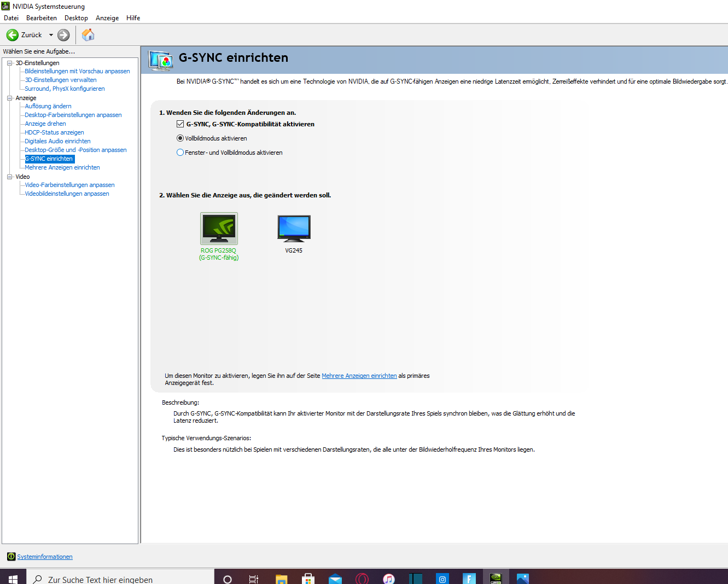The height and width of the screenshot is (584, 728).
Task: Open iTunes from the taskbar
Action: pyautogui.click(x=388, y=579)
